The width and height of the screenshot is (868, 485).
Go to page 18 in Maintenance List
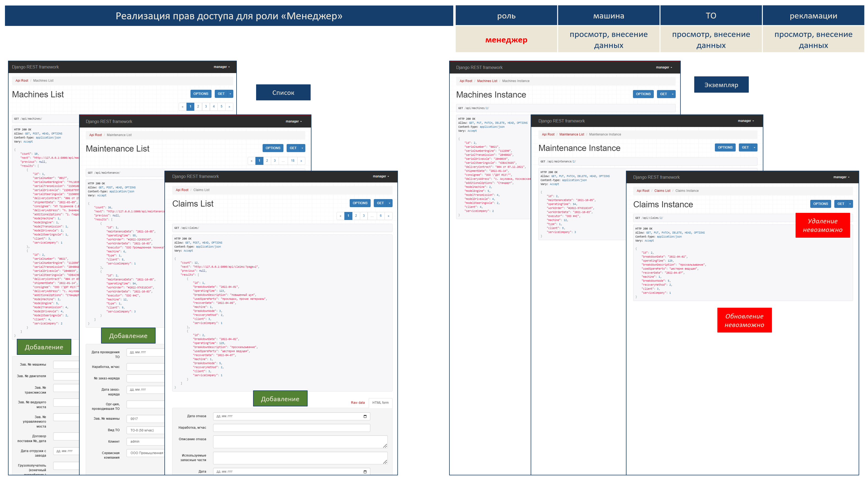(x=292, y=161)
